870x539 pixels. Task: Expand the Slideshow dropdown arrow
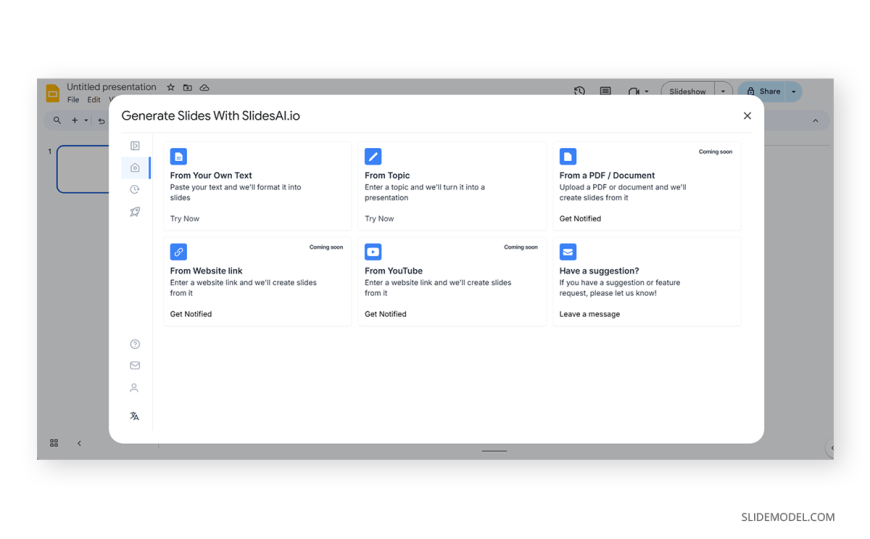click(x=723, y=92)
